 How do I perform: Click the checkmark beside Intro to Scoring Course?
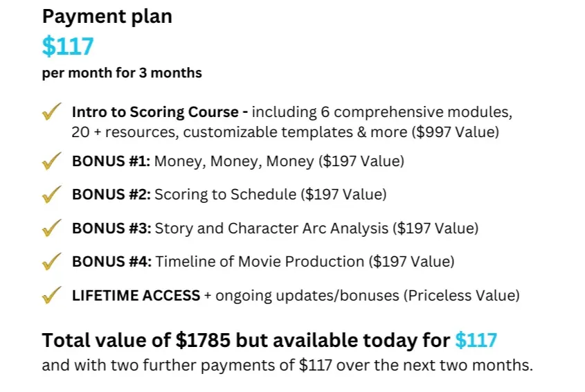(51, 112)
